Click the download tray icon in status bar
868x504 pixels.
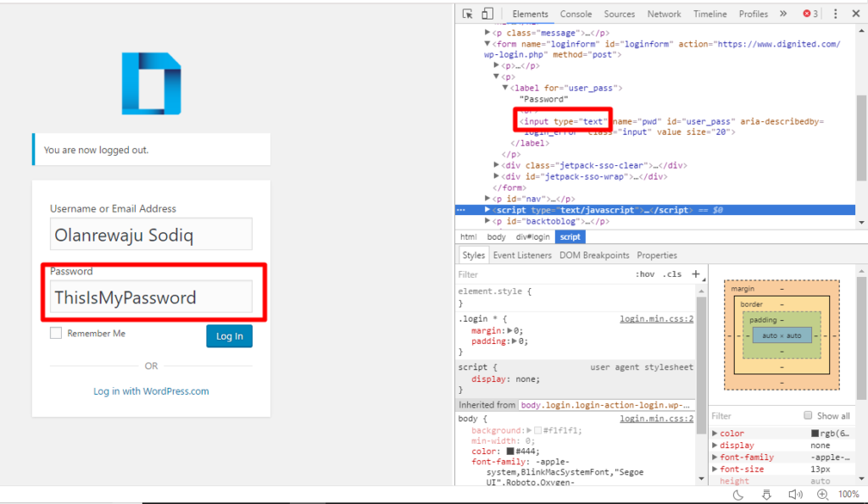tap(766, 495)
